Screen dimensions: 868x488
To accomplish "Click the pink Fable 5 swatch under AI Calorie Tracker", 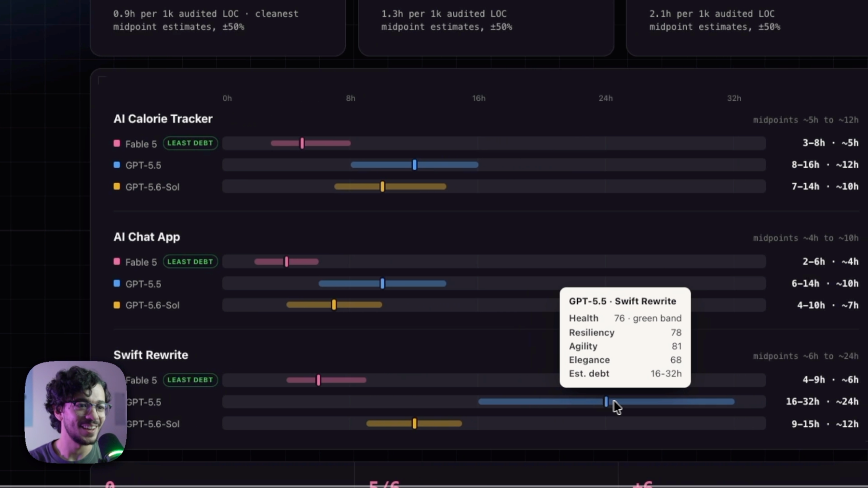I will 117,143.
